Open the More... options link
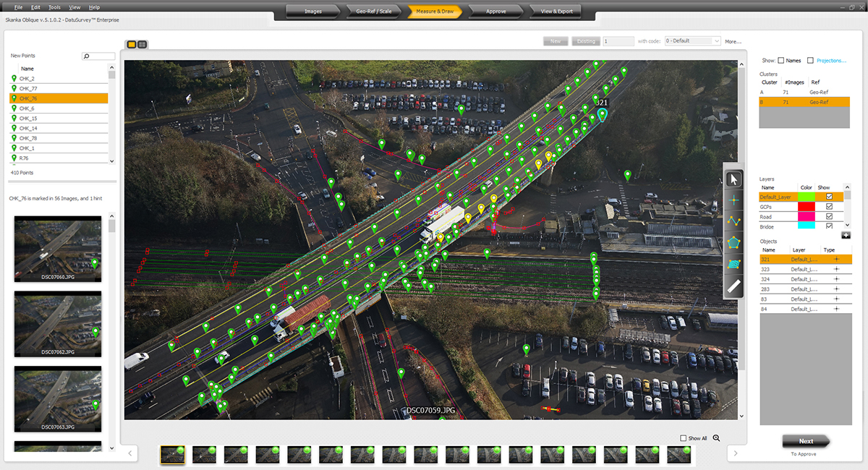 [x=733, y=41]
